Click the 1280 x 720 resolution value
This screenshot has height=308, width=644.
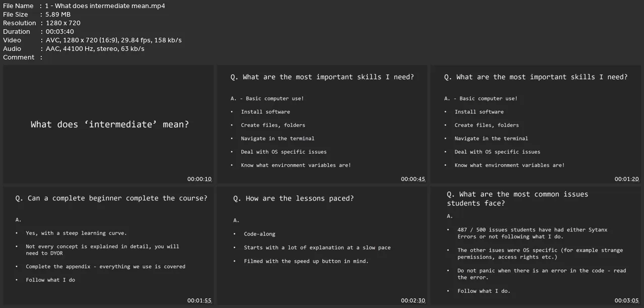pyautogui.click(x=63, y=23)
